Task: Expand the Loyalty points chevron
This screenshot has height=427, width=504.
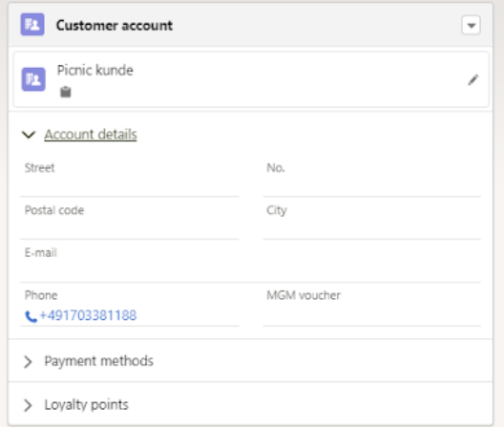Action: pos(28,405)
